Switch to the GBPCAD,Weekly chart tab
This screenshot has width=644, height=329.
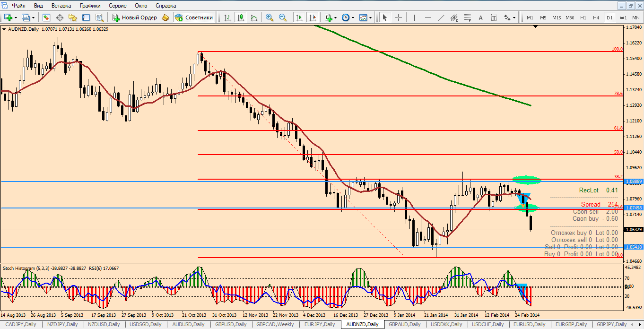(x=275, y=324)
